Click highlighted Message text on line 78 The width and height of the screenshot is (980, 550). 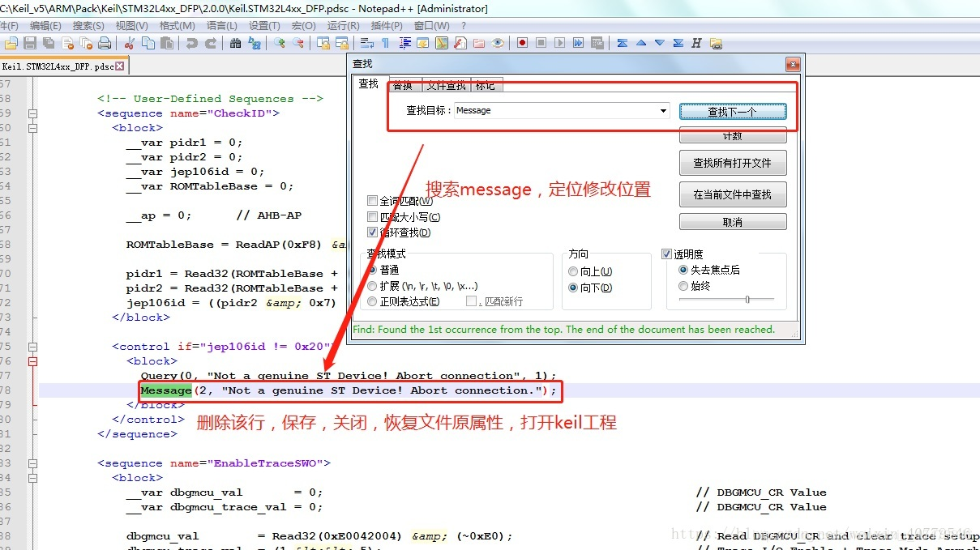(x=166, y=390)
